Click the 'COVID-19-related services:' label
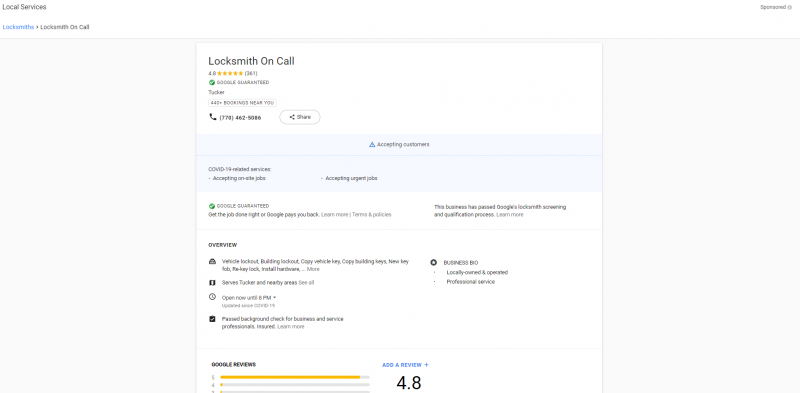Viewport: 800px width, 393px height. [x=240, y=169]
